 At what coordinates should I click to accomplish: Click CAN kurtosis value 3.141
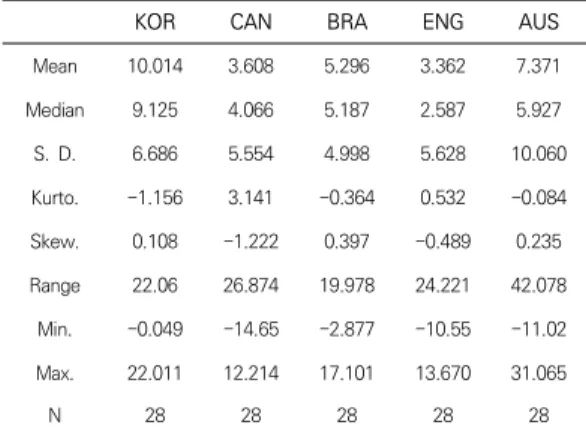250,198
